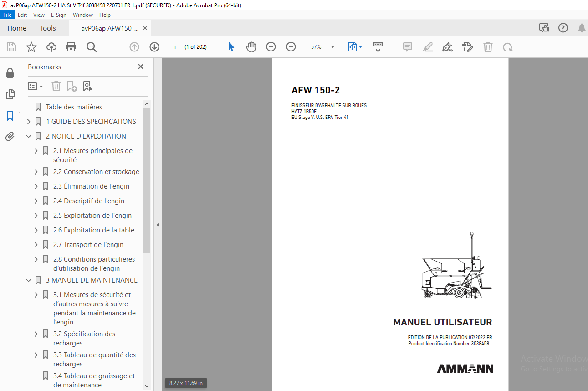Click the rotate page icon
The height and width of the screenshot is (391, 588).
[507, 47]
